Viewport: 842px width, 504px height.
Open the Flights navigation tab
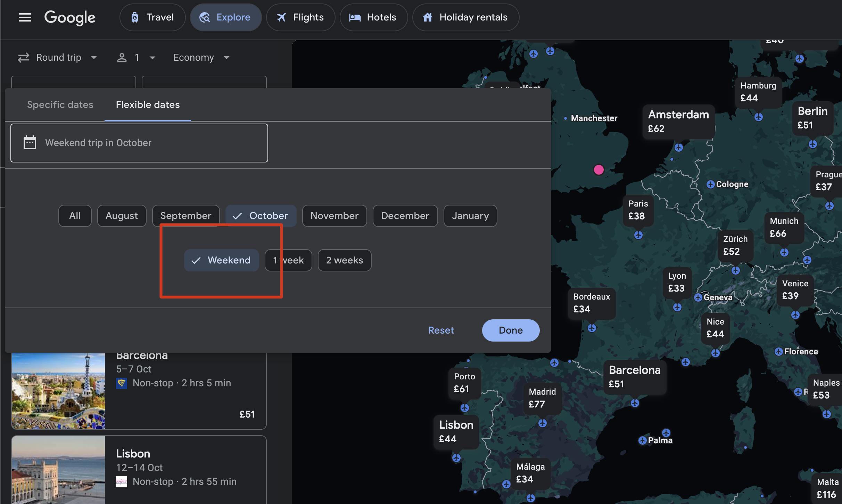coord(300,17)
